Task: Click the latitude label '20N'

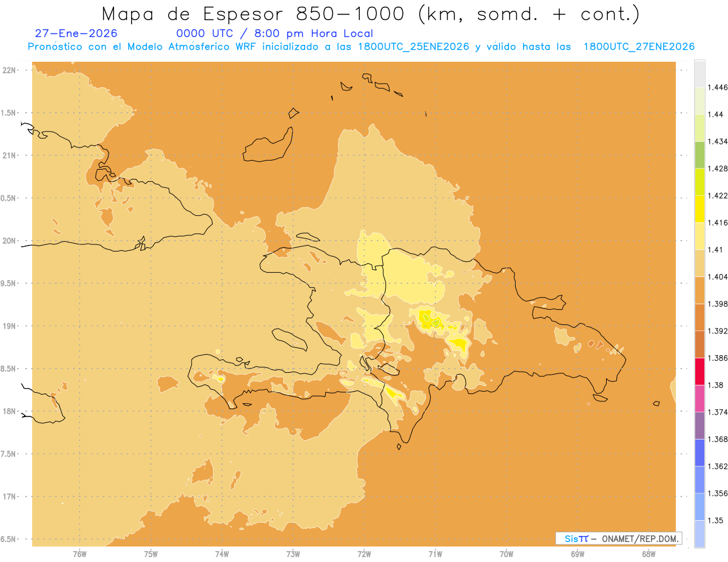Action: tap(9, 241)
